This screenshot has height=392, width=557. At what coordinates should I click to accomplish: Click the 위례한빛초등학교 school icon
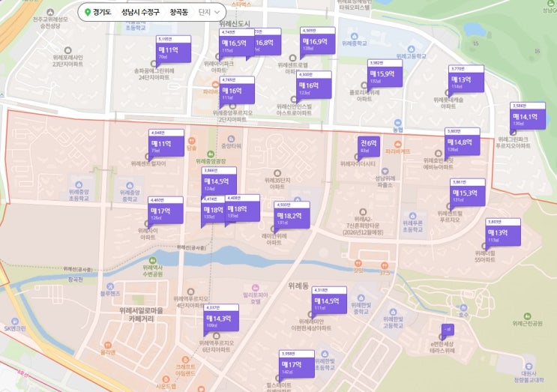pyautogui.click(x=325, y=354)
